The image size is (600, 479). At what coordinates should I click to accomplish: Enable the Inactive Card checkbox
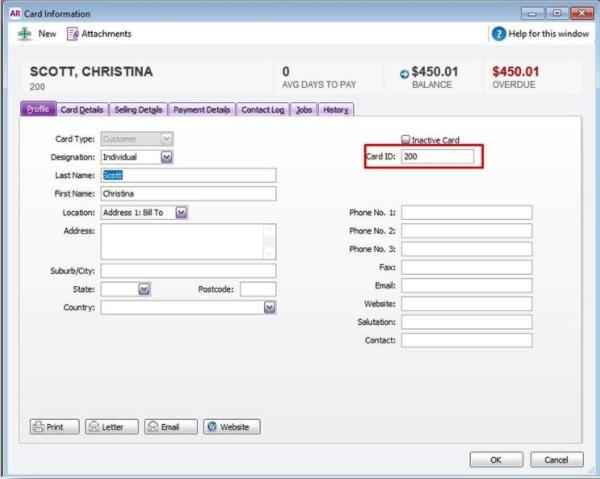click(405, 140)
